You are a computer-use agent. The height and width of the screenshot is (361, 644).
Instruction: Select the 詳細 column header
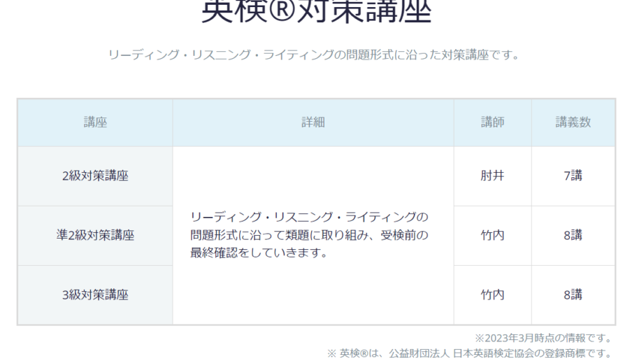pyautogui.click(x=313, y=122)
